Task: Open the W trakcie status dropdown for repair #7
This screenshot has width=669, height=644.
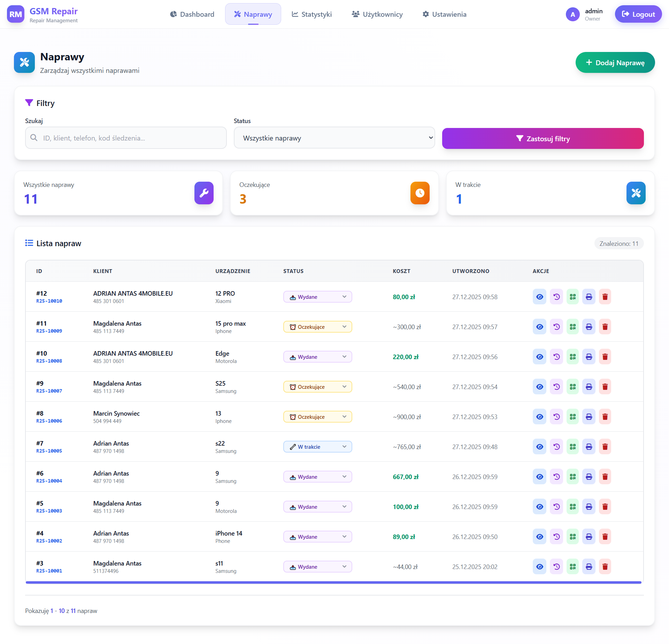Action: (x=317, y=447)
